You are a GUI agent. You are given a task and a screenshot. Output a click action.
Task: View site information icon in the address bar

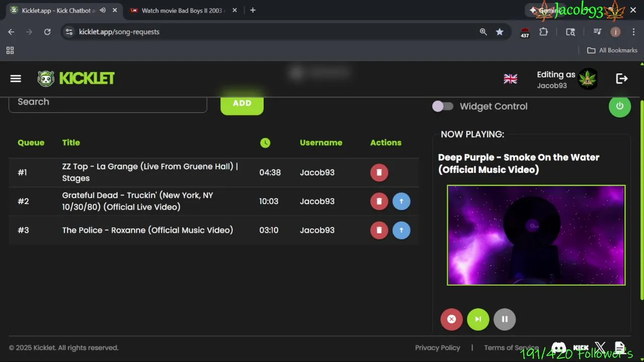click(x=69, y=32)
